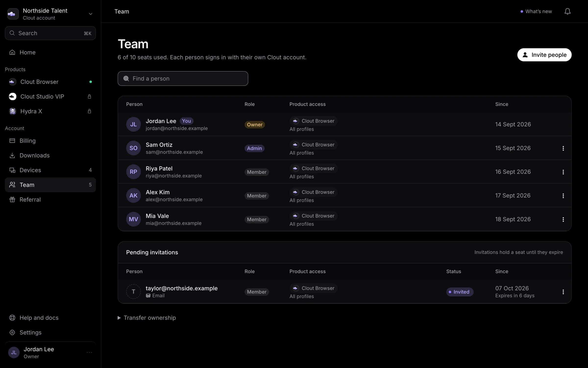The height and width of the screenshot is (368, 588).
Task: Open Hydra X product
Action: [50, 111]
